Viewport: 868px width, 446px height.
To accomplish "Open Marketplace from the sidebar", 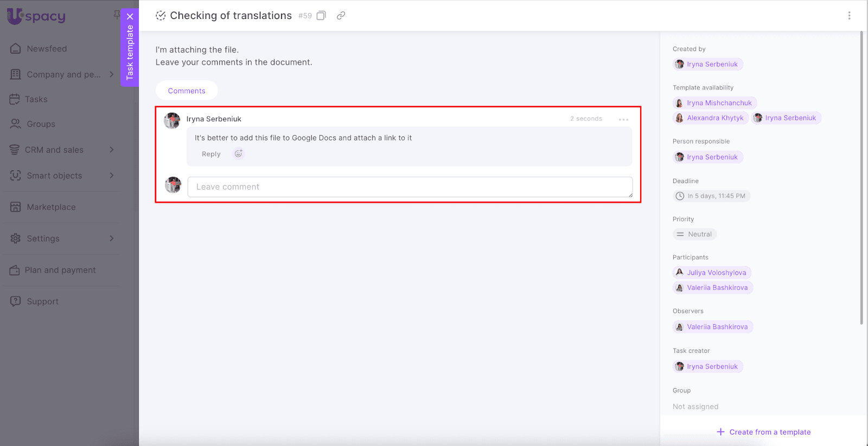I will 51,207.
